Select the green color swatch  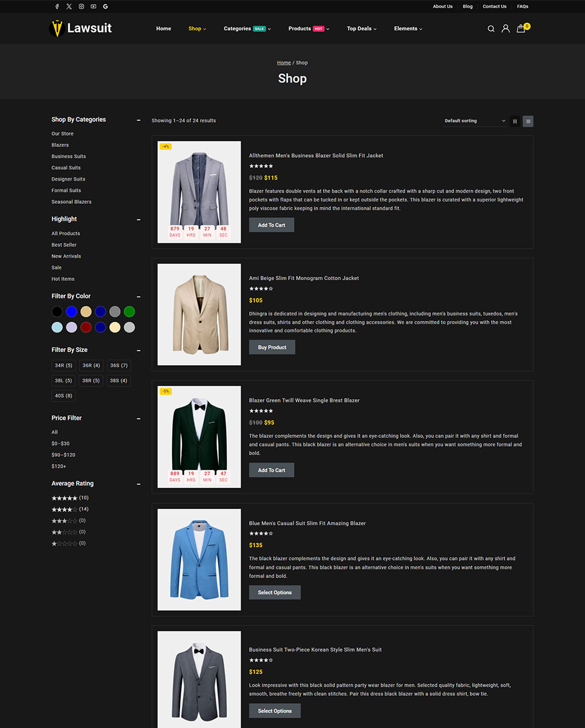[129, 312]
